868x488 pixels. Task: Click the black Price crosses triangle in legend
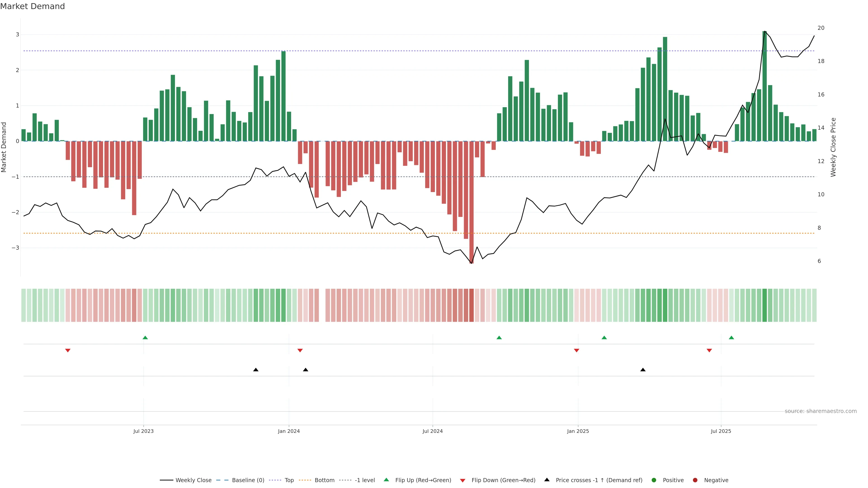tap(547, 480)
